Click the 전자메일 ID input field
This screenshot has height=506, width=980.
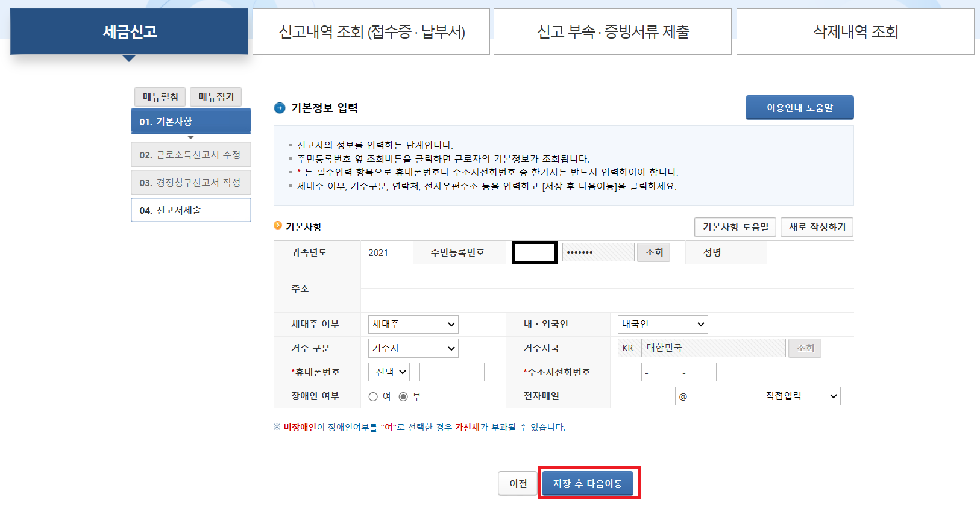point(647,396)
